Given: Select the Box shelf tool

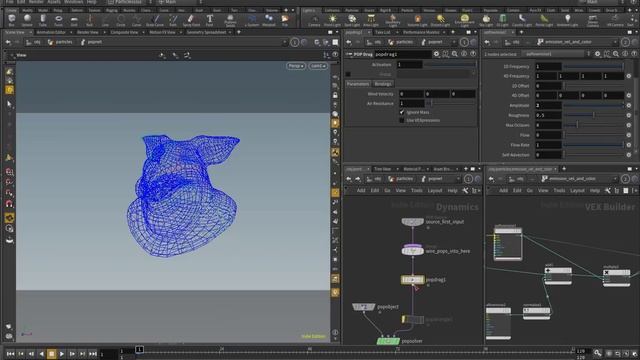Looking at the screenshot, I should (11, 20).
